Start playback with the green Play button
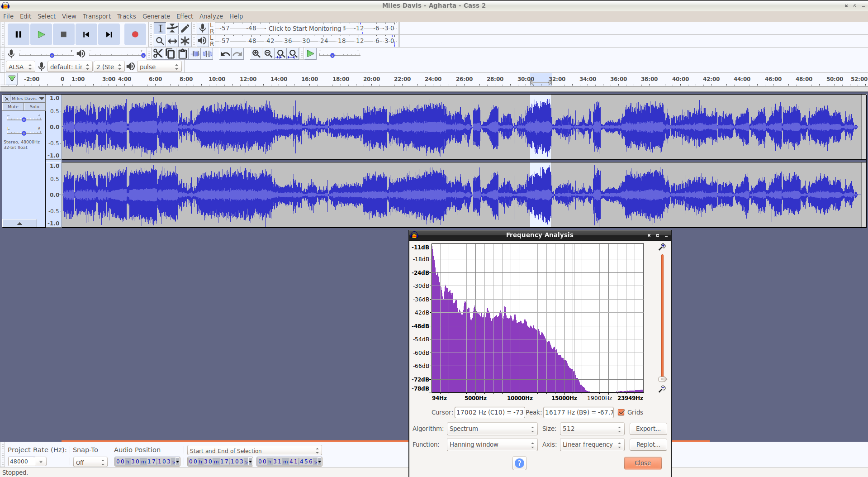This screenshot has height=477, width=868. (x=41, y=34)
